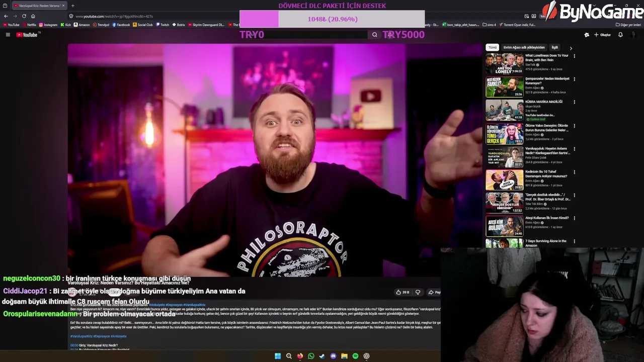Viewport: 644px width, 362px height.
Task: Open WhatsApp from the taskbar
Action: 311,356
